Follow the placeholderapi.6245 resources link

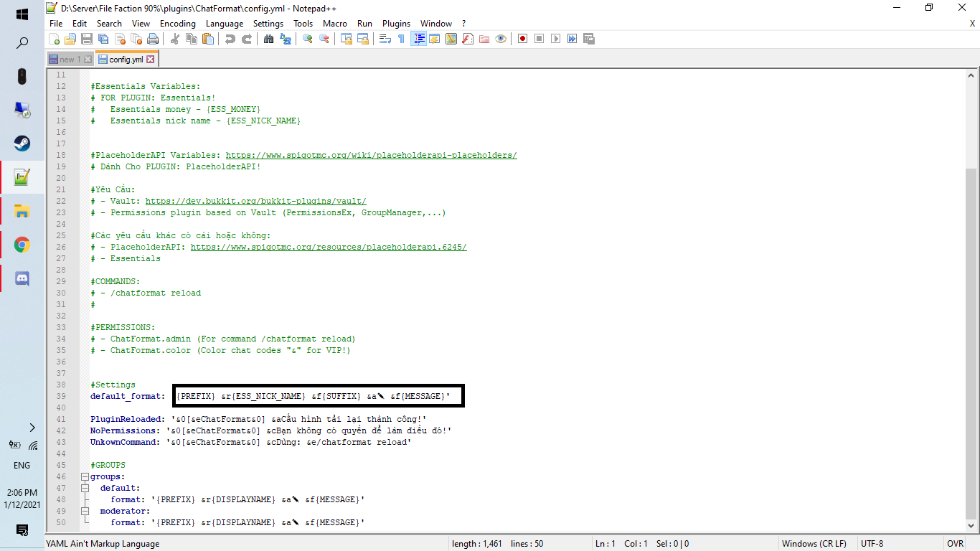(x=329, y=247)
